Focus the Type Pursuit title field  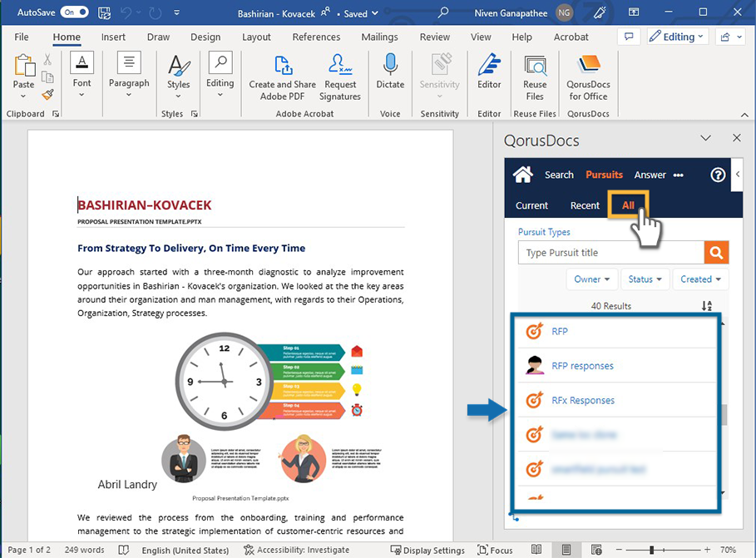[611, 253]
